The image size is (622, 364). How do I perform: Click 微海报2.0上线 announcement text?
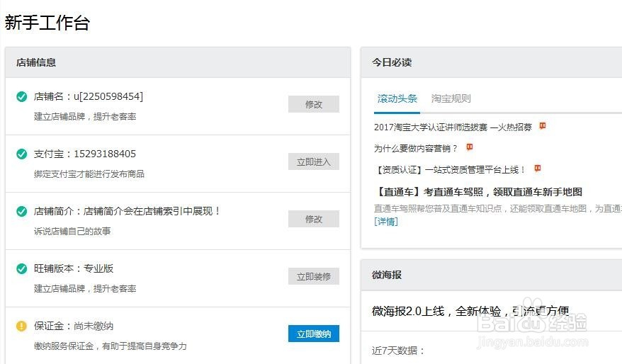[470, 312]
